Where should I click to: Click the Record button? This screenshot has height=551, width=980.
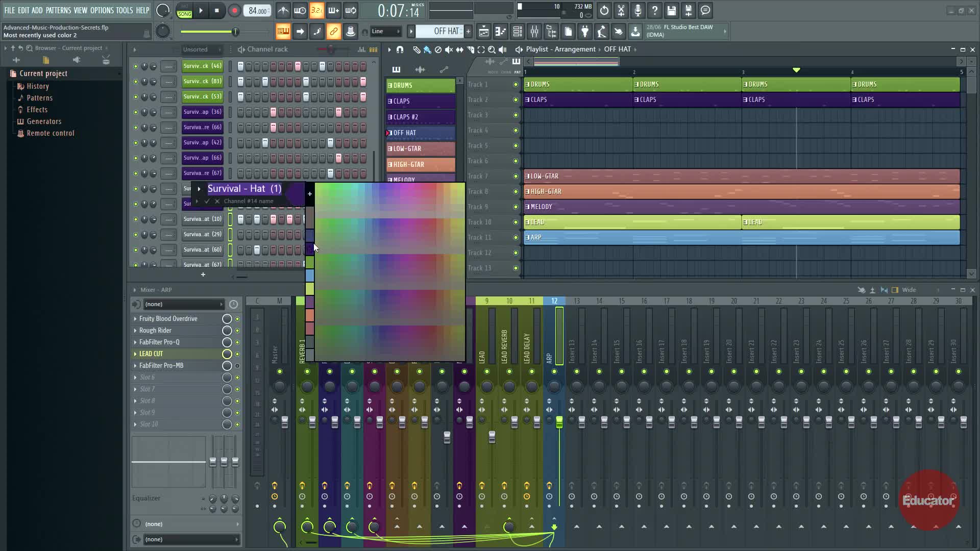pyautogui.click(x=234, y=10)
